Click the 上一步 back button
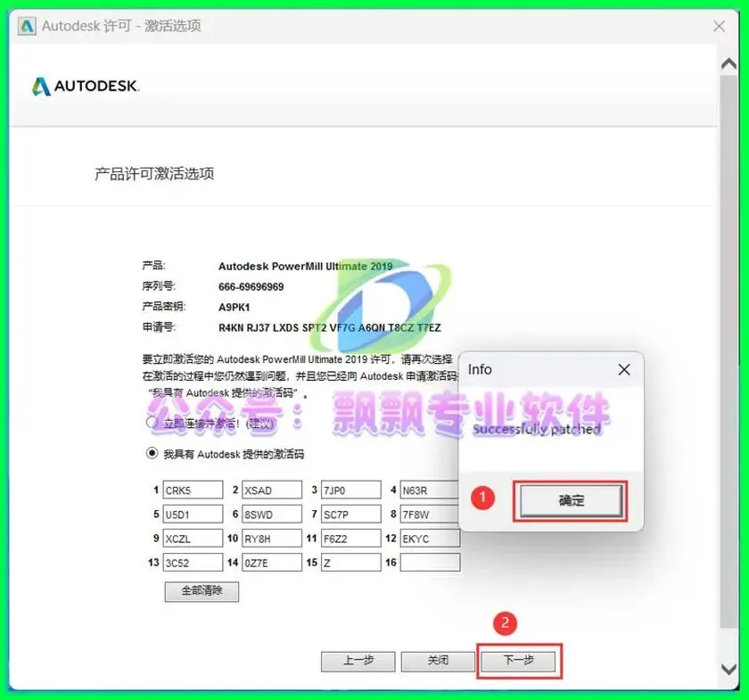Image resolution: width=749 pixels, height=700 pixels. [x=358, y=661]
